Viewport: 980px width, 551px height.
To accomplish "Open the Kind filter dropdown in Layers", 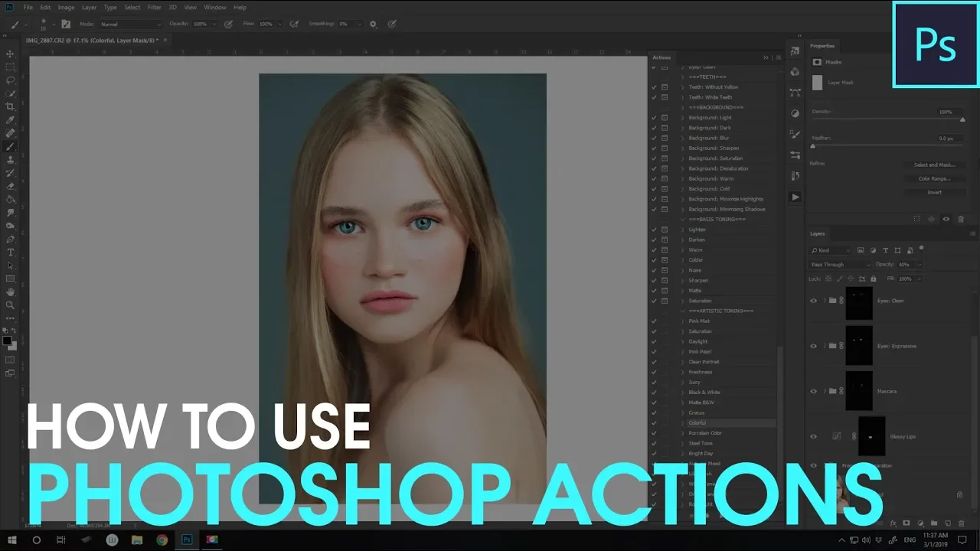I will (x=831, y=250).
